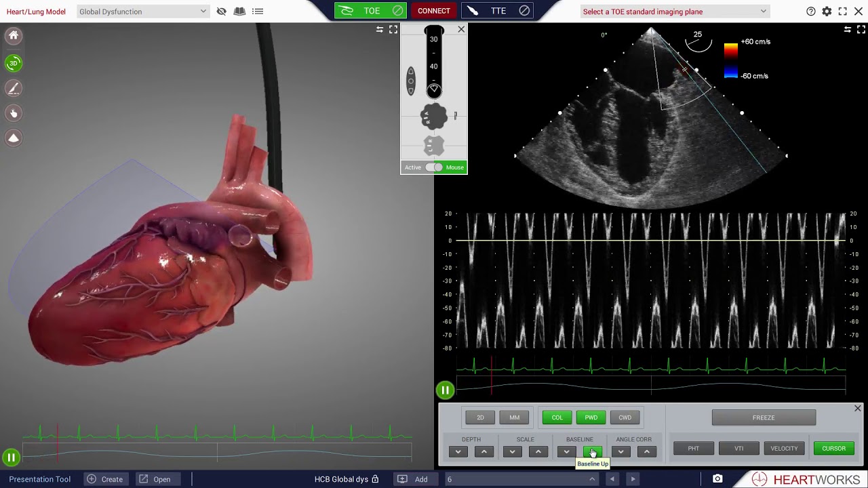The width and height of the screenshot is (868, 488).
Task: Pause the 3D view ECG playback
Action: 12,457
